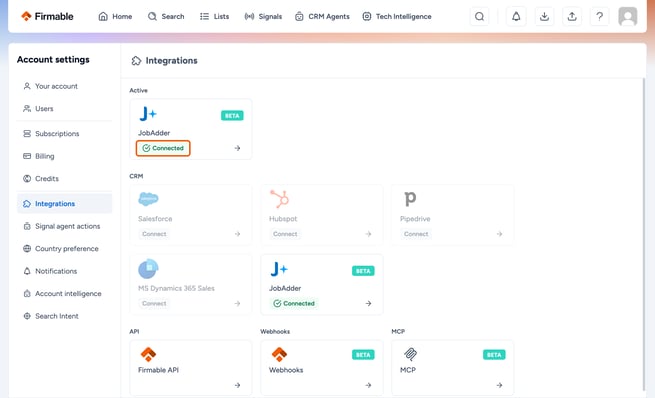The width and height of the screenshot is (655, 398).
Task: Open Signal agent actions settings
Action: click(64, 226)
